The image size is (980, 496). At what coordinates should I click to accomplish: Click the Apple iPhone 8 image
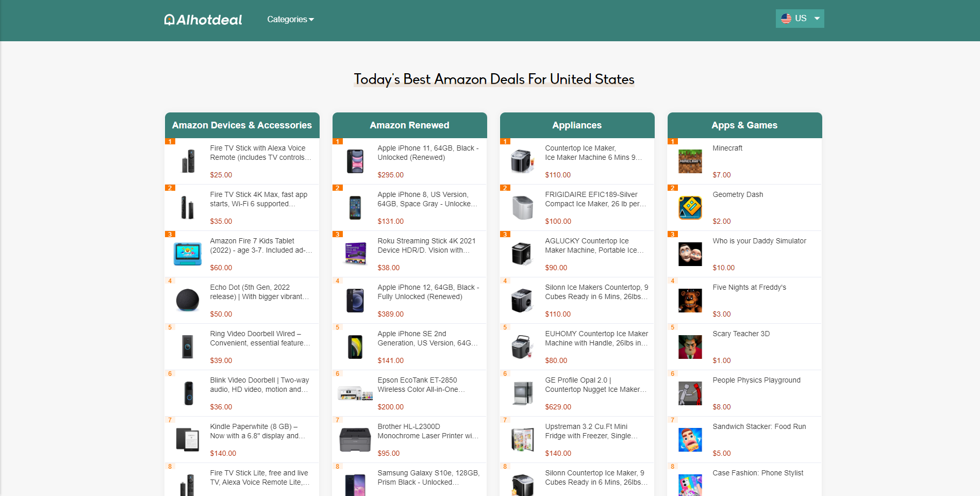(355, 208)
